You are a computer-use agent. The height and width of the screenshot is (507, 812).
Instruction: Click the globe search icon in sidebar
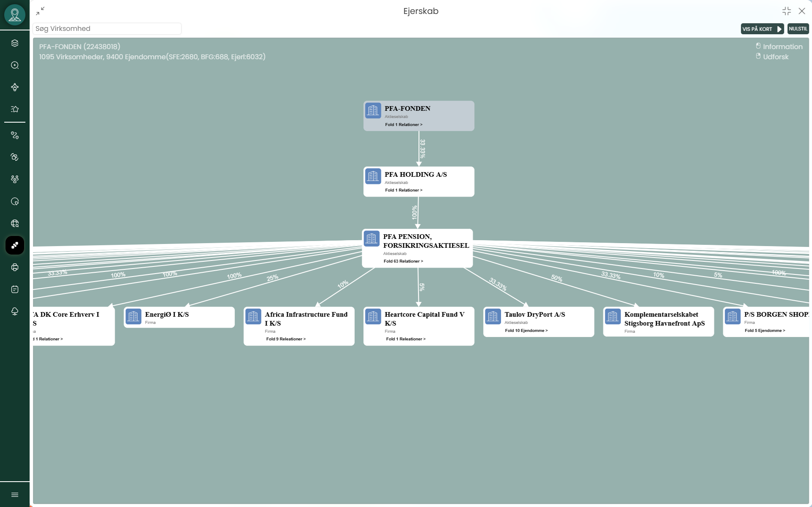tap(15, 223)
